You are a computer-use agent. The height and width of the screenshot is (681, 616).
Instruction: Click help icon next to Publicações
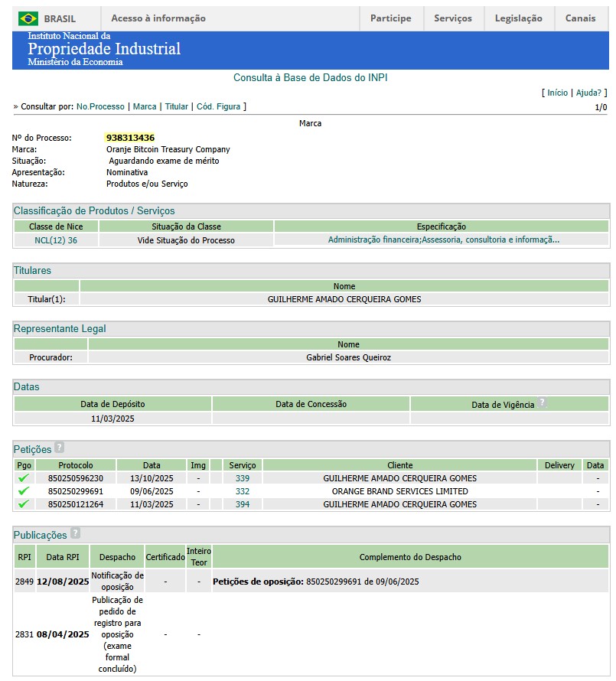click(x=75, y=534)
